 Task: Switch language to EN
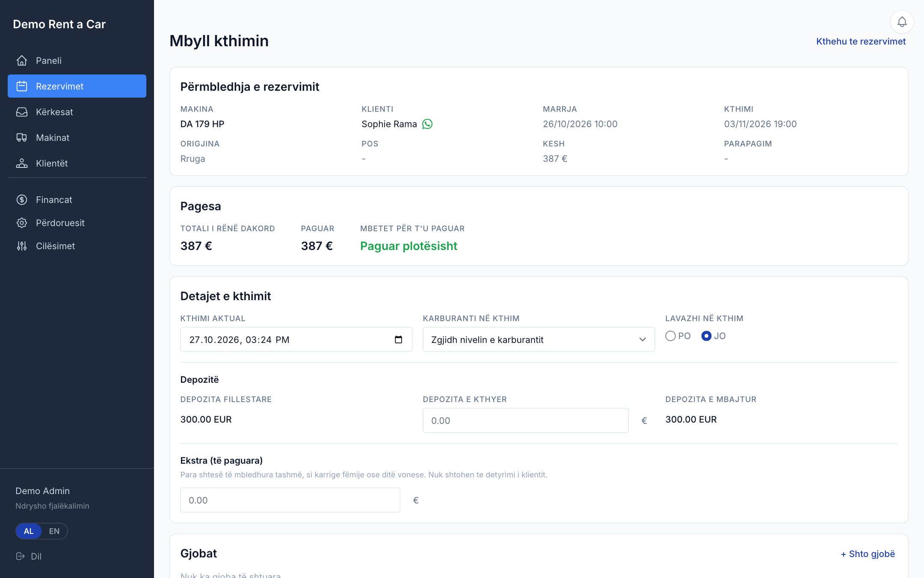[54, 531]
